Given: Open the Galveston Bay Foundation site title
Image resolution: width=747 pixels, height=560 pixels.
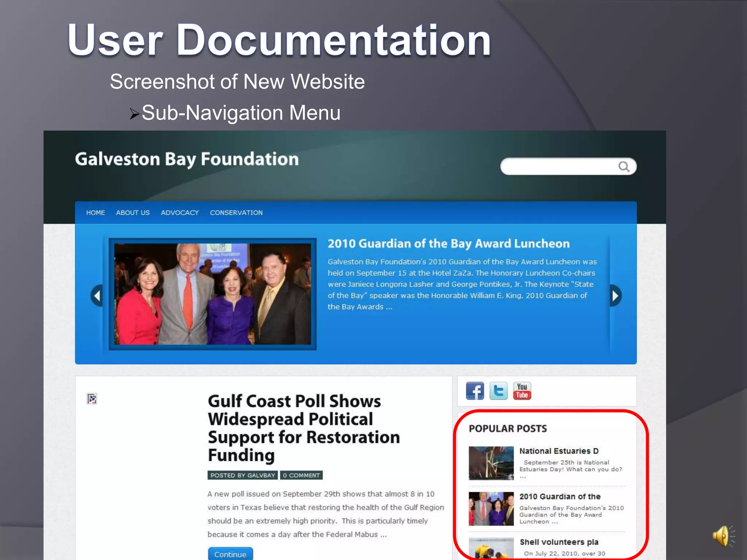Looking at the screenshot, I should (187, 160).
